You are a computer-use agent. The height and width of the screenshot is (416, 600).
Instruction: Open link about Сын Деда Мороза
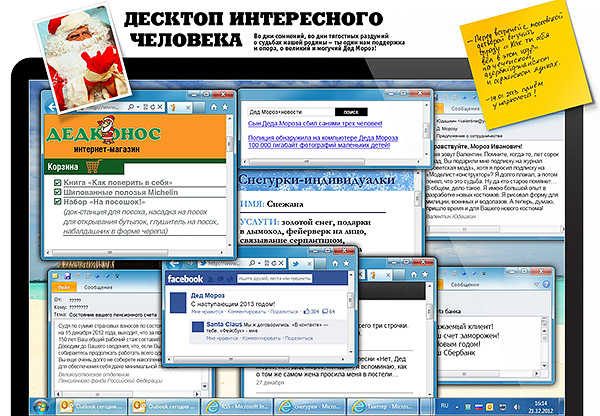tap(315, 124)
